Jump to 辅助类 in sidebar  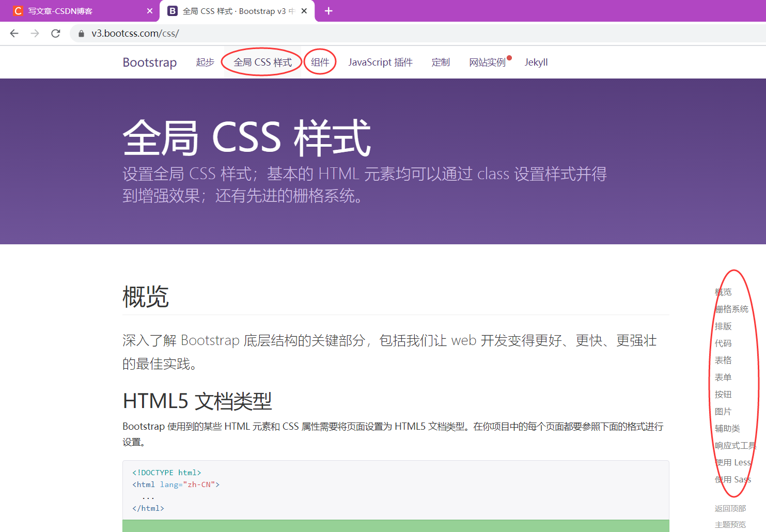click(727, 428)
